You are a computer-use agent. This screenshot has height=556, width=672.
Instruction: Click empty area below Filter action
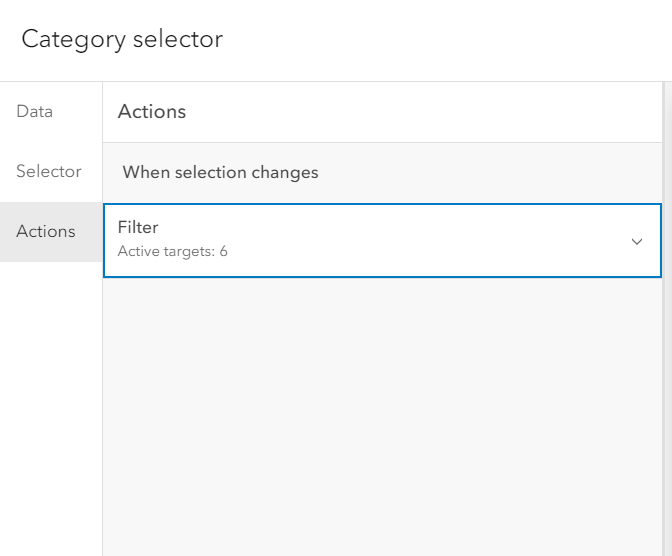tap(382, 416)
